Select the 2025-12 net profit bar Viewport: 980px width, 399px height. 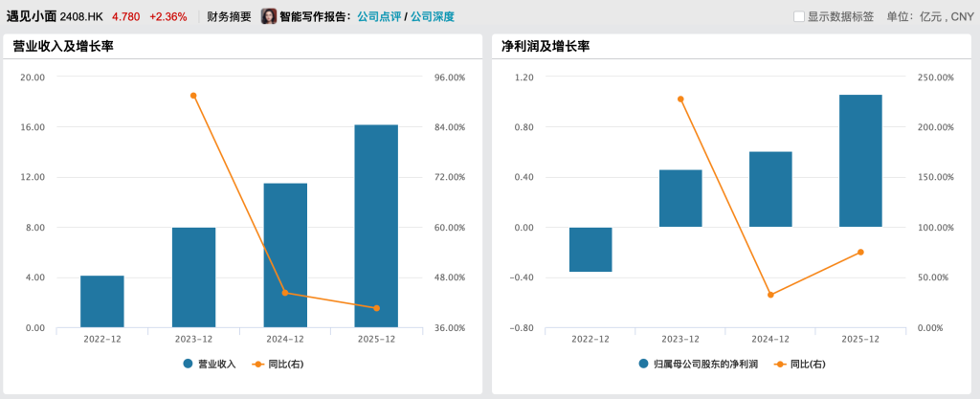(860, 161)
